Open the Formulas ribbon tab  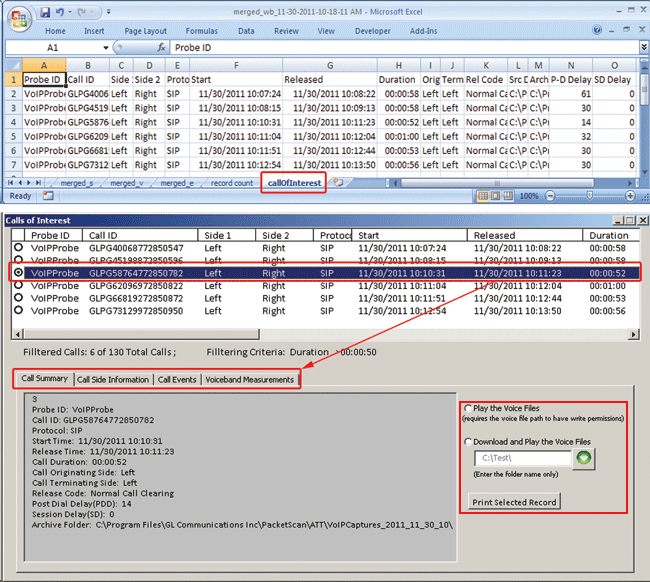(x=201, y=31)
